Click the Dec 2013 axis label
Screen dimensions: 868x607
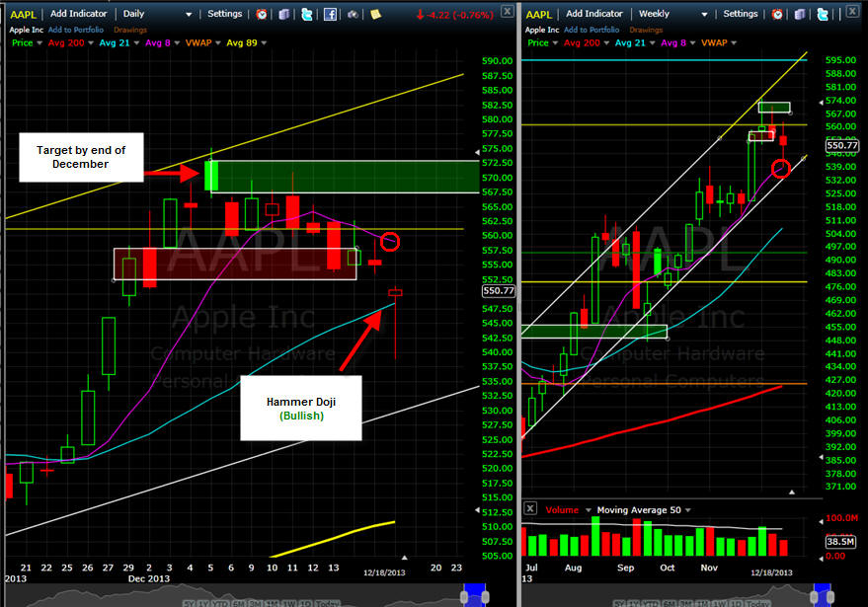pyautogui.click(x=149, y=578)
